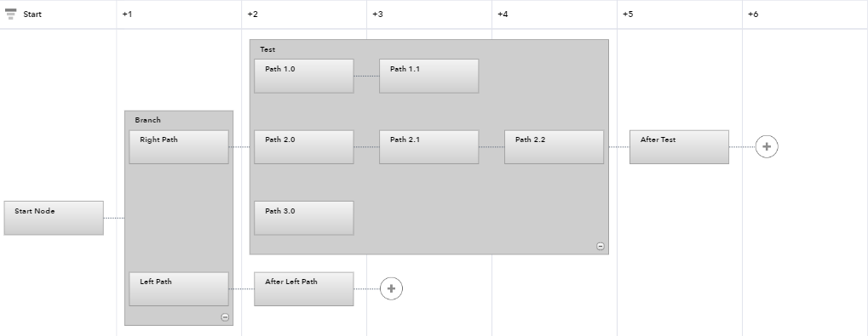Screen dimensions: 868x336
Task: Select the After Test node
Action: pyautogui.click(x=679, y=147)
